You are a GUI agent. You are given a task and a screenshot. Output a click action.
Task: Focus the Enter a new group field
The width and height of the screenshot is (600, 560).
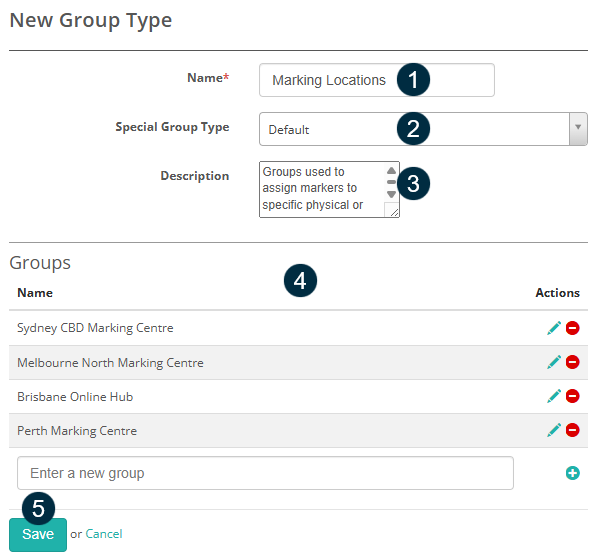click(265, 473)
